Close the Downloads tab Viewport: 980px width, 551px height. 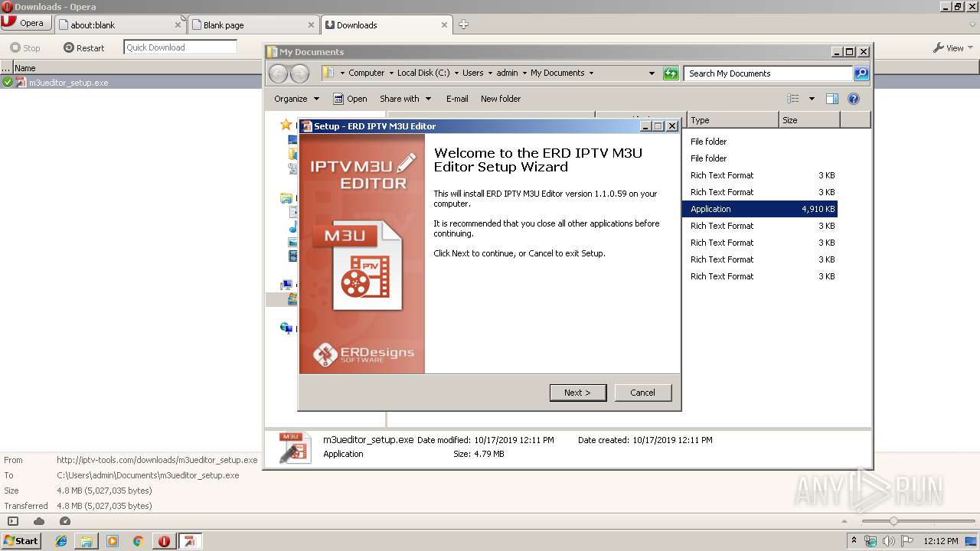pyautogui.click(x=444, y=24)
